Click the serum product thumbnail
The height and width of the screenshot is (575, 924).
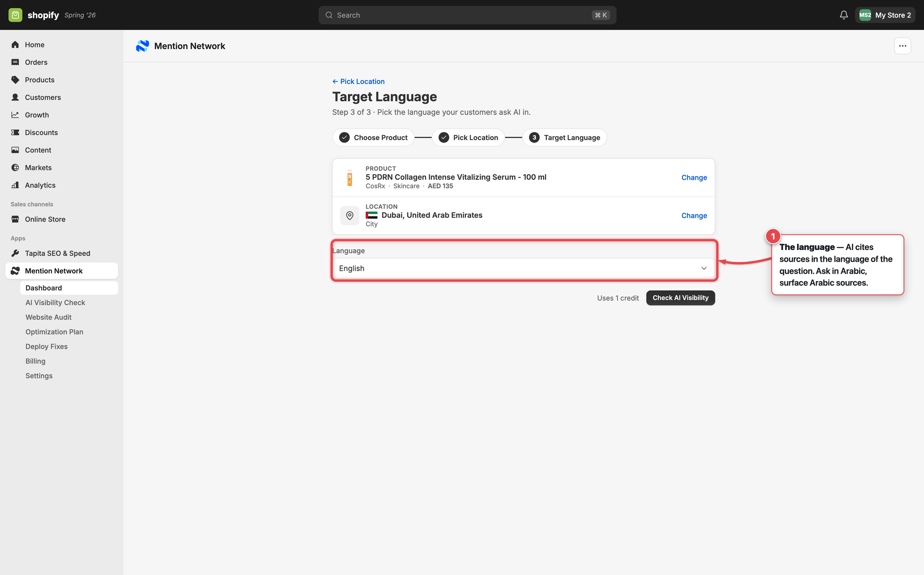(350, 177)
